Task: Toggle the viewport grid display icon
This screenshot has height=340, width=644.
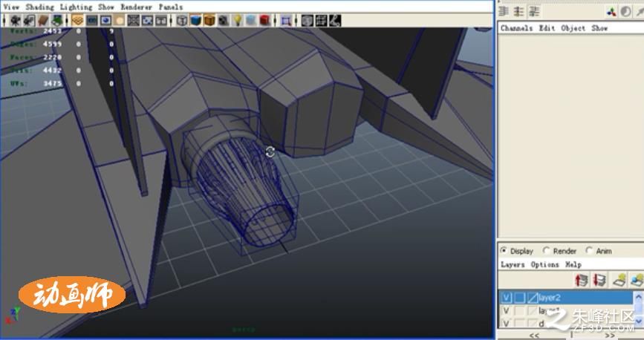Action: tap(77, 20)
